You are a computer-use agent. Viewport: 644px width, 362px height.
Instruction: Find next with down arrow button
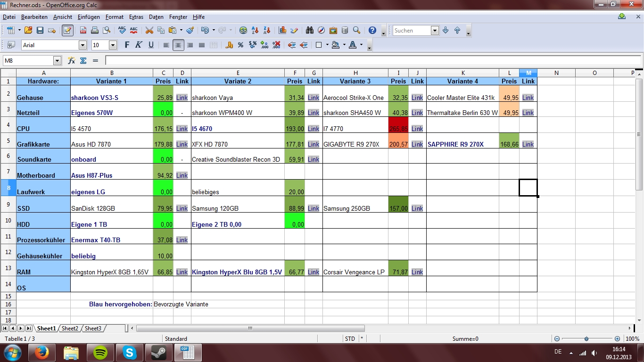(x=446, y=31)
